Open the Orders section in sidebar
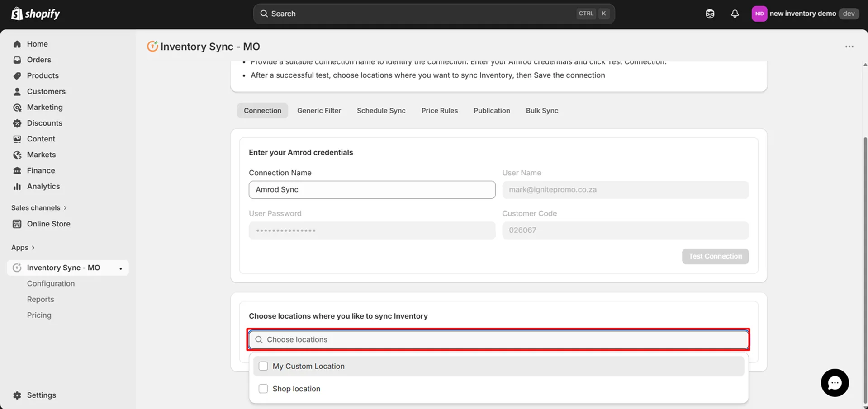Viewport: 868px width, 409px height. pyautogui.click(x=39, y=60)
